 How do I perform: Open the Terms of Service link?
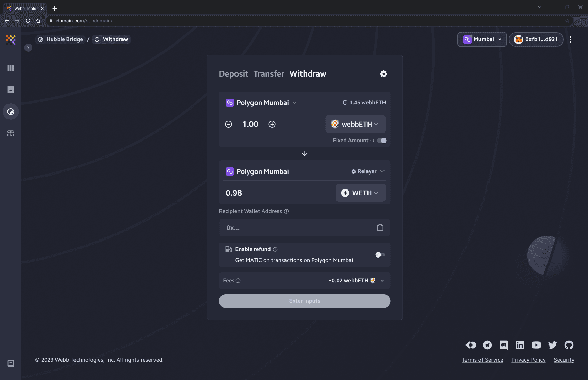[482, 360]
